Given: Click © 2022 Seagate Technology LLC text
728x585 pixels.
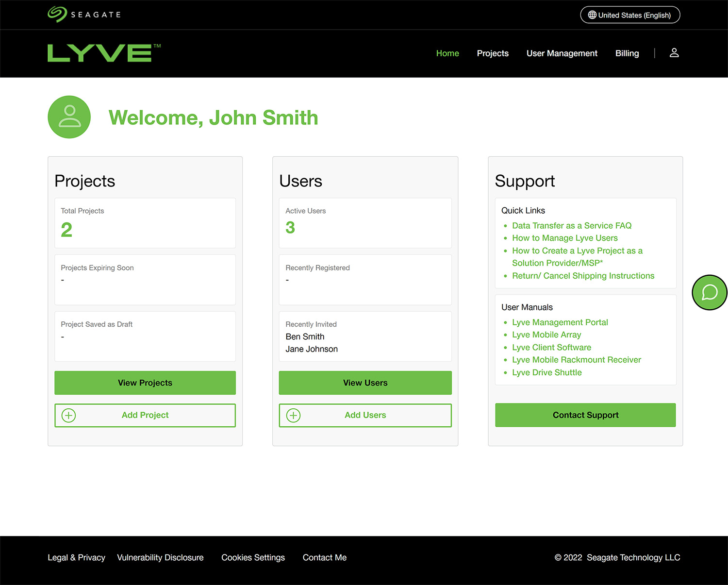Looking at the screenshot, I should 617,558.
